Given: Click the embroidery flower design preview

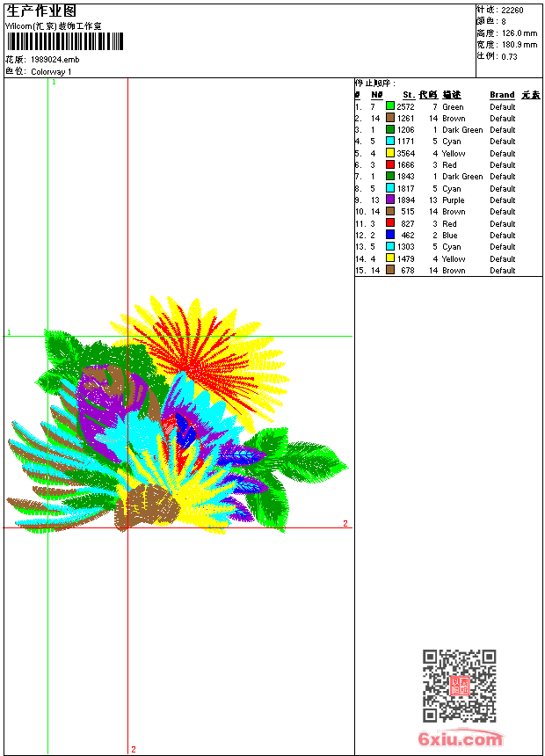Looking at the screenshot, I should (x=177, y=415).
